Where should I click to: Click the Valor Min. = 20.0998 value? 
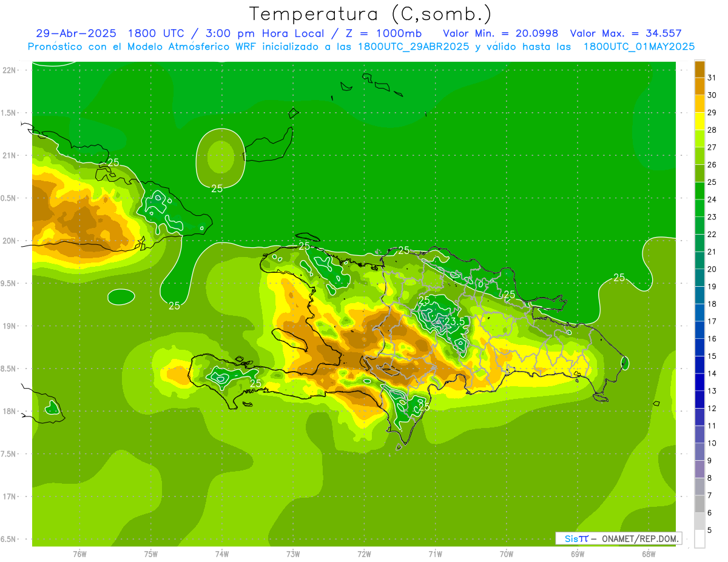click(x=500, y=33)
